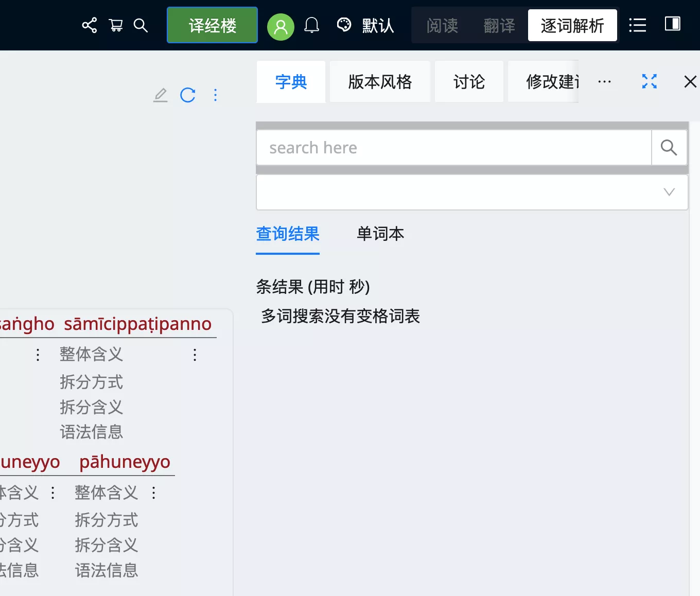This screenshot has width=700, height=596.
Task: Click the blue refresh icon
Action: [x=188, y=95]
